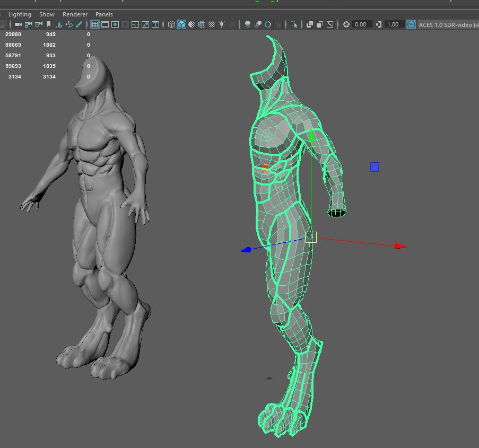Click the Lock Camera icon

click(29, 24)
